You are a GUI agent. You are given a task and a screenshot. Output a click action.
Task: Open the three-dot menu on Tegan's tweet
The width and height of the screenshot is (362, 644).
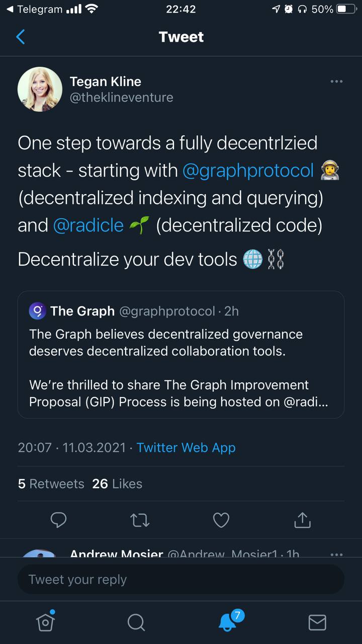[336, 81]
